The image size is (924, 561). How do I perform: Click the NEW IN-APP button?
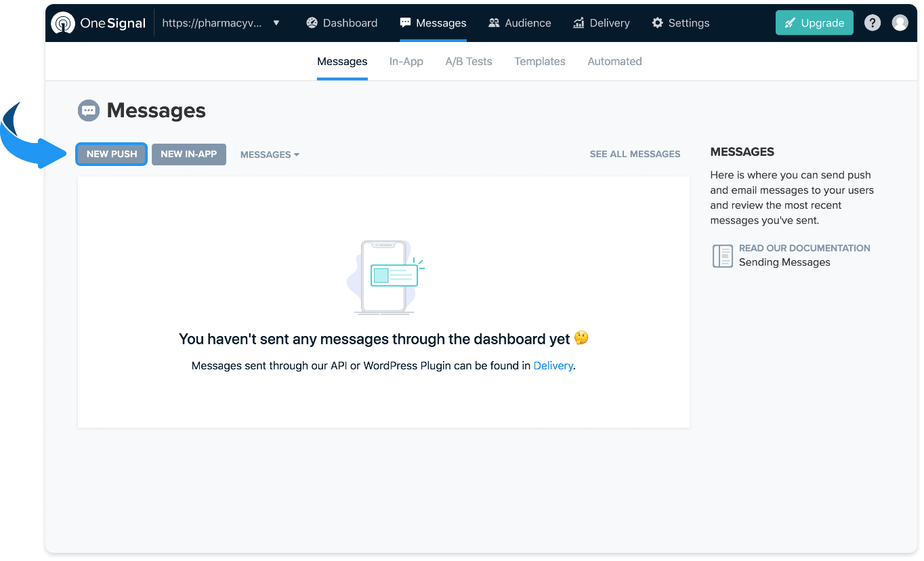189,154
